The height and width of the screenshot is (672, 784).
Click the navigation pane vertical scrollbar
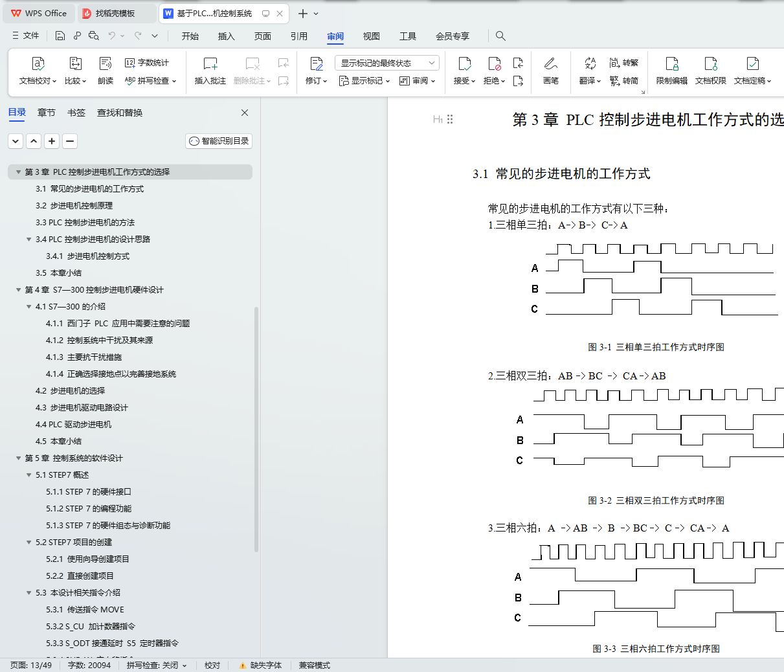click(x=256, y=429)
